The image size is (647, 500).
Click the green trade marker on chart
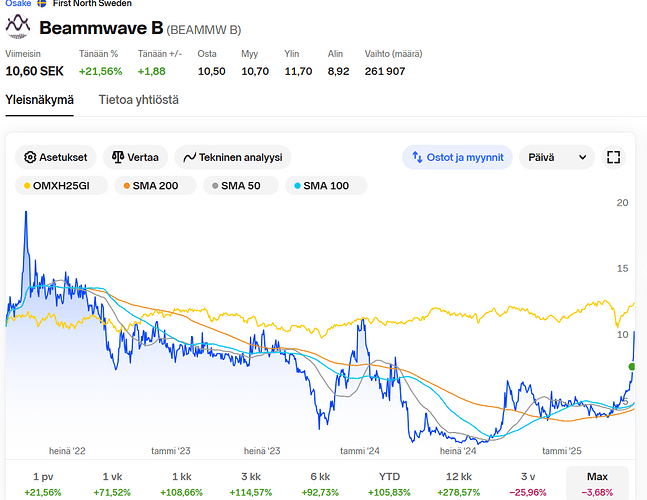[631, 366]
